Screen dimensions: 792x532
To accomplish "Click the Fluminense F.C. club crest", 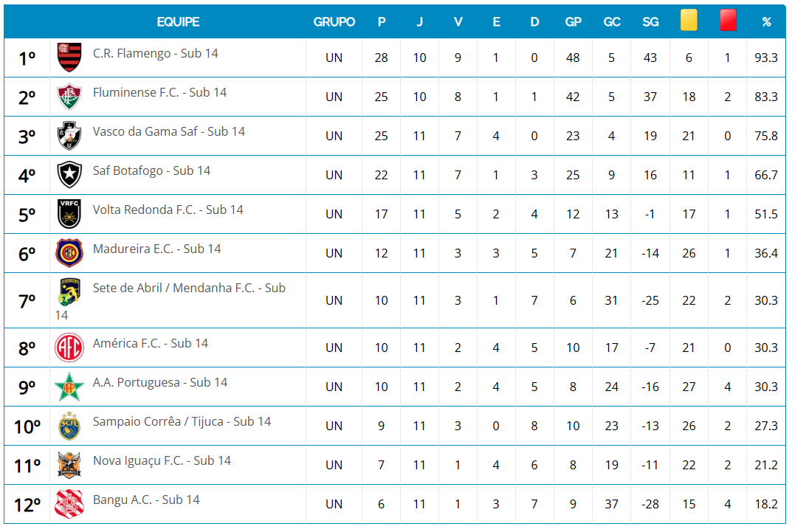I will point(69,96).
